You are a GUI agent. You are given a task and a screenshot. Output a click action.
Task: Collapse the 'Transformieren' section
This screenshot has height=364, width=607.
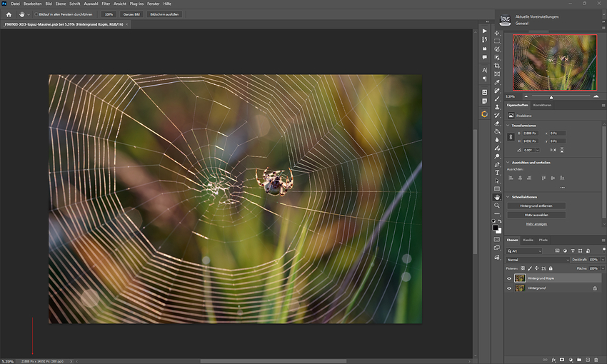pyautogui.click(x=509, y=126)
